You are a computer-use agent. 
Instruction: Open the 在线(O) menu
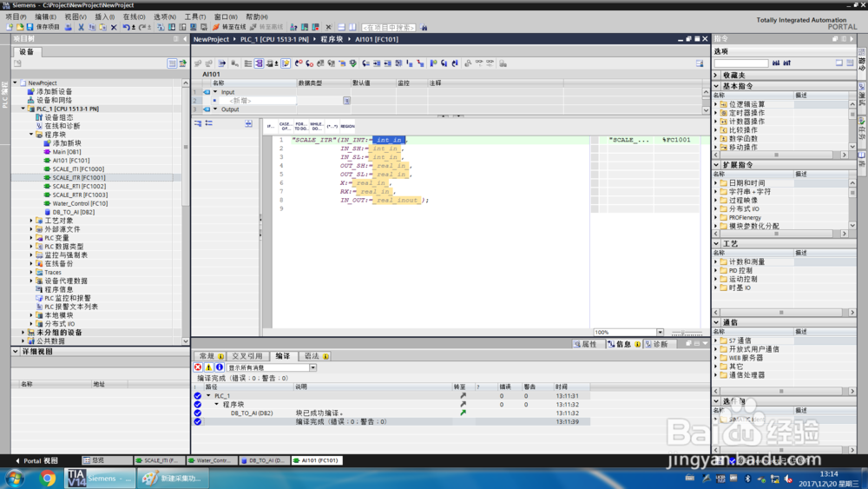tap(134, 17)
